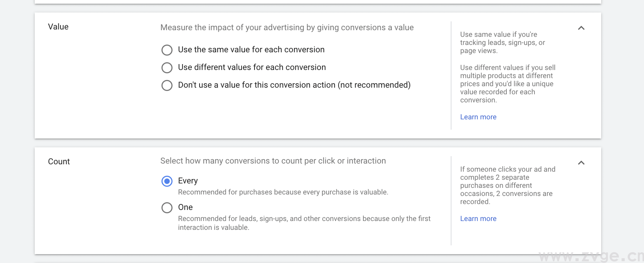Collapse the Value section with its chevron
The image size is (644, 263).
[581, 28]
